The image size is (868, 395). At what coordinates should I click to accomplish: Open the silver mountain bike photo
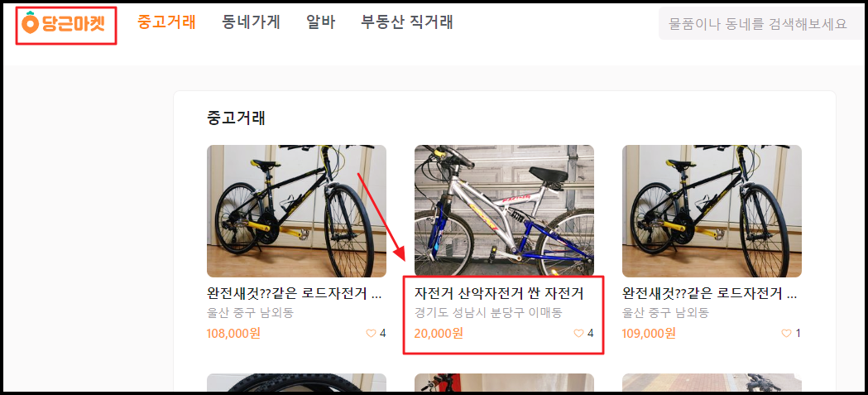504,211
